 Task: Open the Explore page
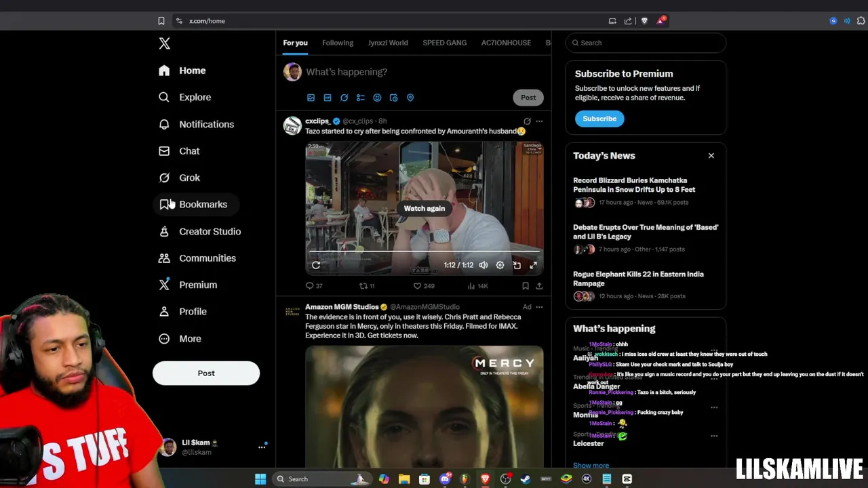pos(185,97)
